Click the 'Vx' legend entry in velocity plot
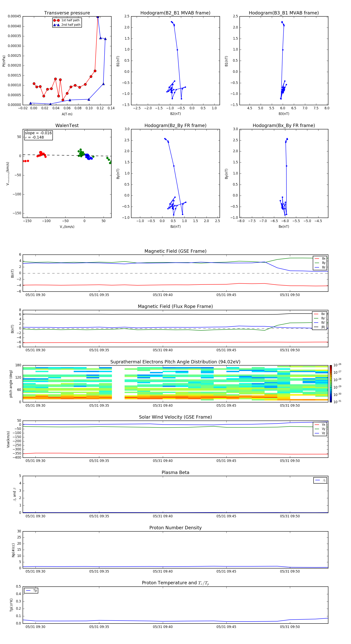351x644 pixels. pyautogui.click(x=320, y=424)
